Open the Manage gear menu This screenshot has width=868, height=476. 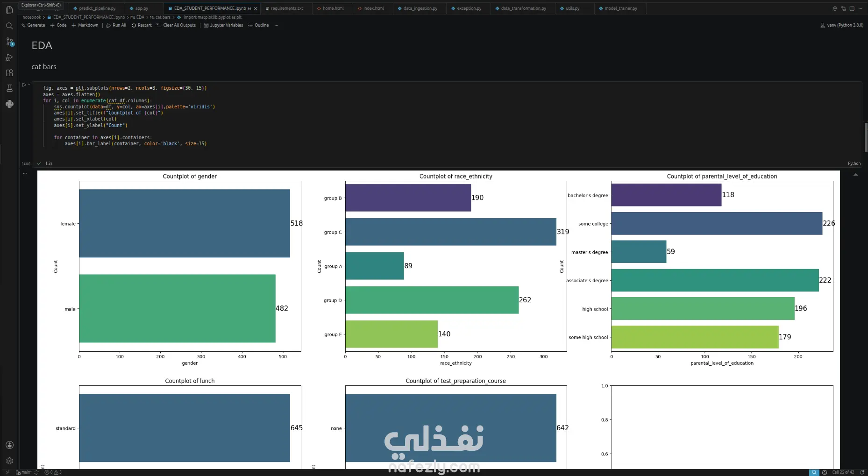click(9, 461)
